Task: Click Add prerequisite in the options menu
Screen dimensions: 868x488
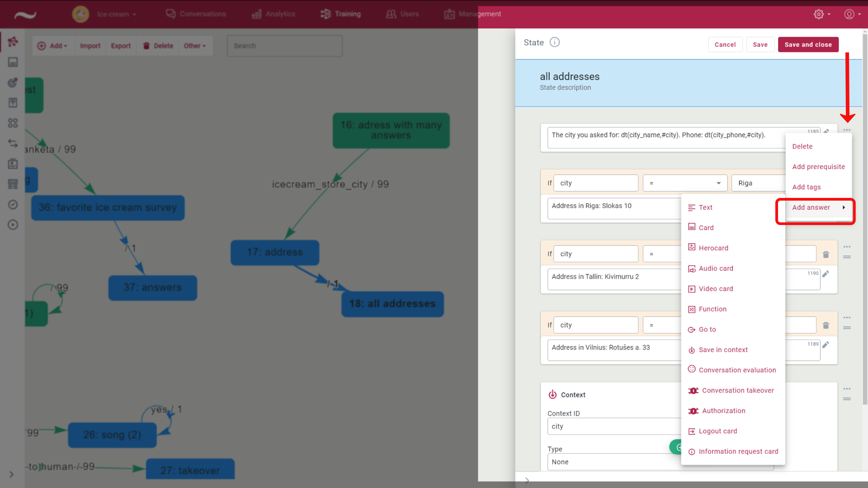Action: click(818, 167)
